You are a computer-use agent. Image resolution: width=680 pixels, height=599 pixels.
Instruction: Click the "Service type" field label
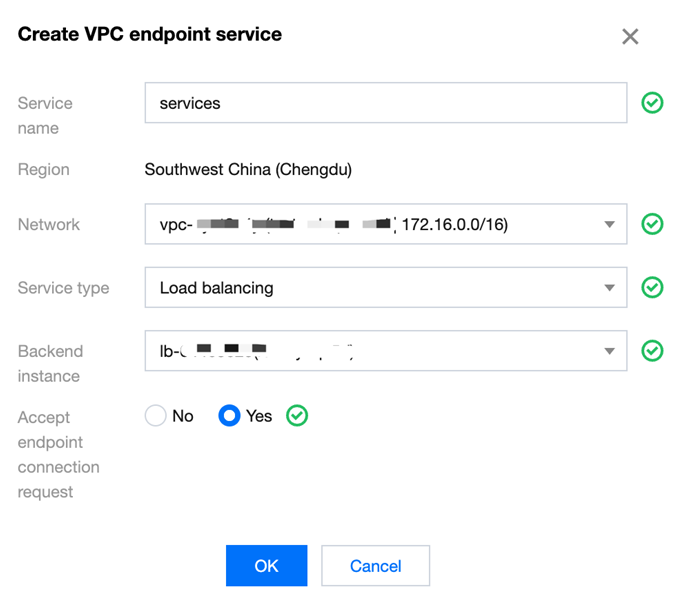pyautogui.click(x=63, y=288)
